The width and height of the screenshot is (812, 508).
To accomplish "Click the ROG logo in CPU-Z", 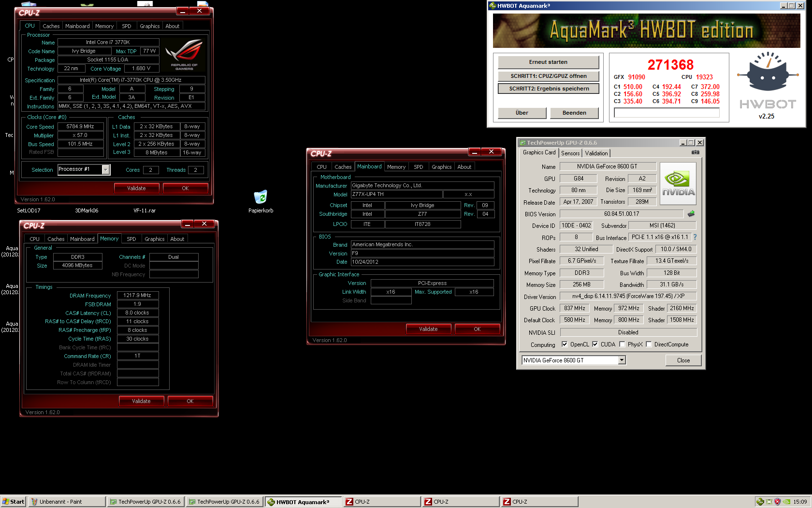I will (184, 54).
